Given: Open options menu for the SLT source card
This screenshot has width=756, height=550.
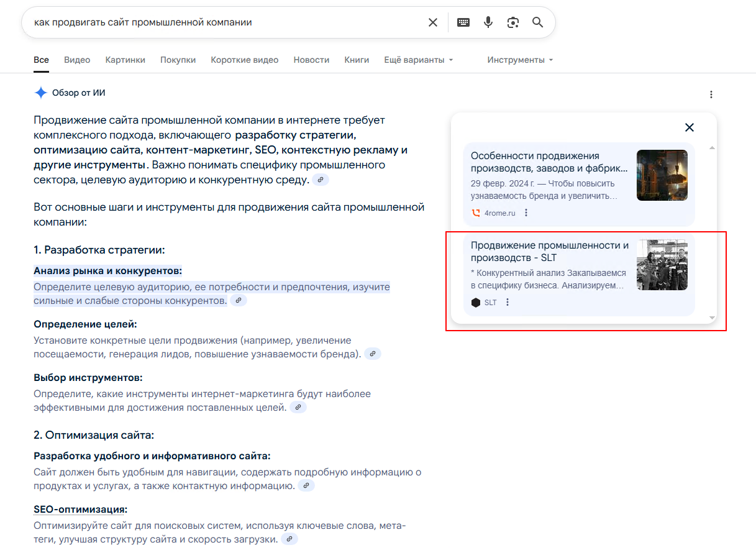Looking at the screenshot, I should point(508,302).
